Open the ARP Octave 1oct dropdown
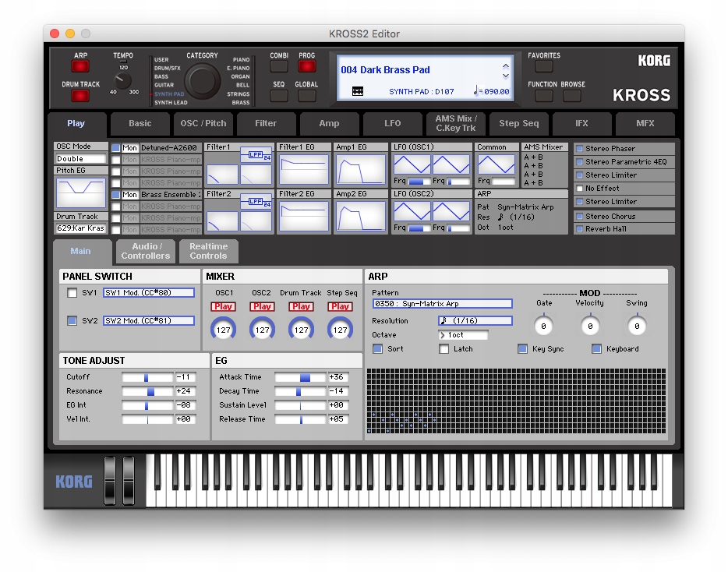This screenshot has height=572, width=728. click(463, 335)
